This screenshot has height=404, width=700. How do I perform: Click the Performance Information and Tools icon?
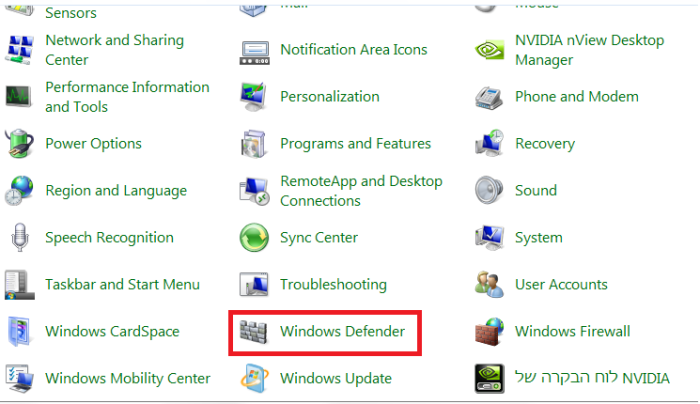pyautogui.click(x=19, y=96)
